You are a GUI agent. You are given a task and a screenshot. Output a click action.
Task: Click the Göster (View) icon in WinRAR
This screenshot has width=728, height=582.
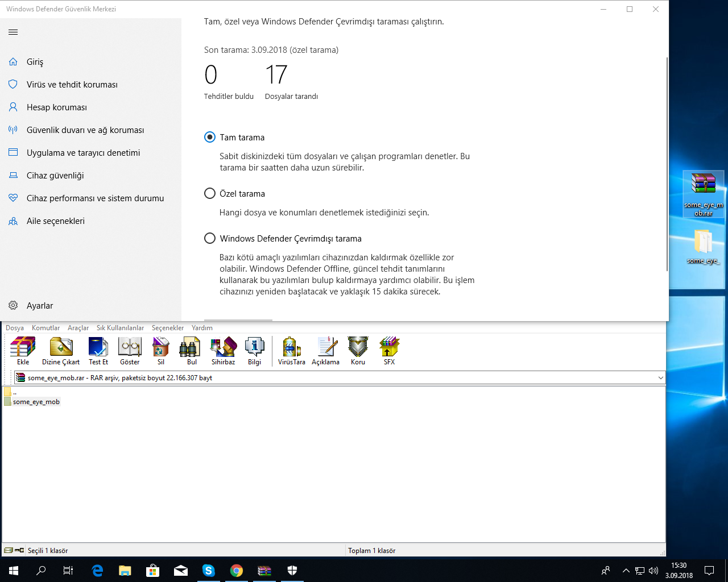pos(130,351)
